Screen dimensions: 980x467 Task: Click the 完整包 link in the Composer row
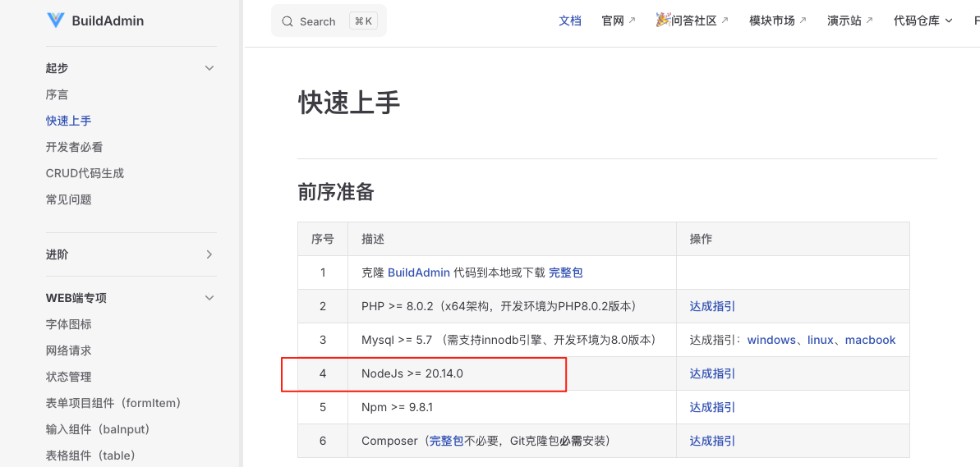pyautogui.click(x=446, y=442)
